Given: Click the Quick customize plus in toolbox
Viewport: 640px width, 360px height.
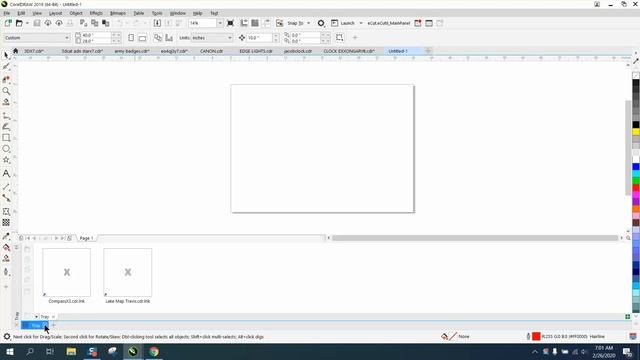Looking at the screenshot, I should click(x=6, y=287).
